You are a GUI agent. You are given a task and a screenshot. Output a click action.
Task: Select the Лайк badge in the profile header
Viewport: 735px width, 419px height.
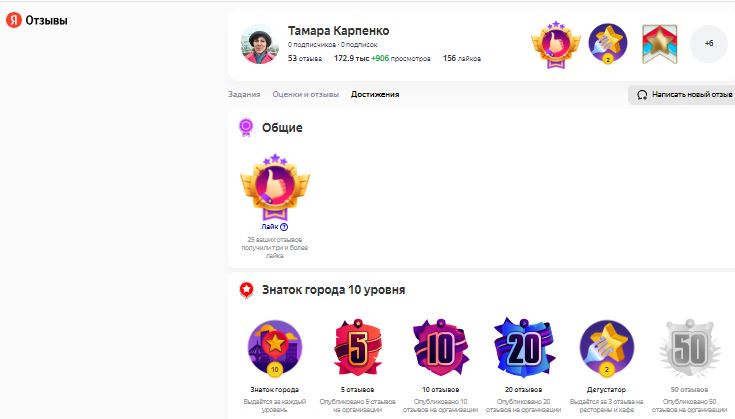click(x=555, y=44)
